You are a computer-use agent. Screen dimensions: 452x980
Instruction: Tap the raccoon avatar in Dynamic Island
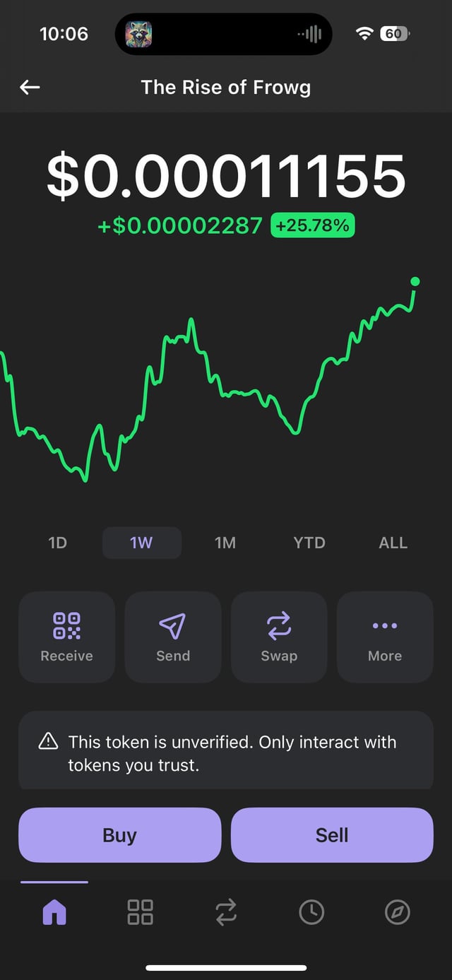click(x=139, y=33)
